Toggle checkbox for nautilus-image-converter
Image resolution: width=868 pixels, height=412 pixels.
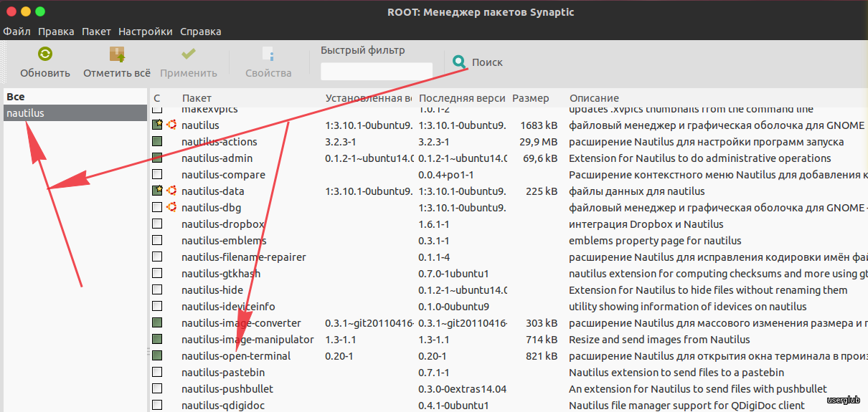[x=157, y=322]
